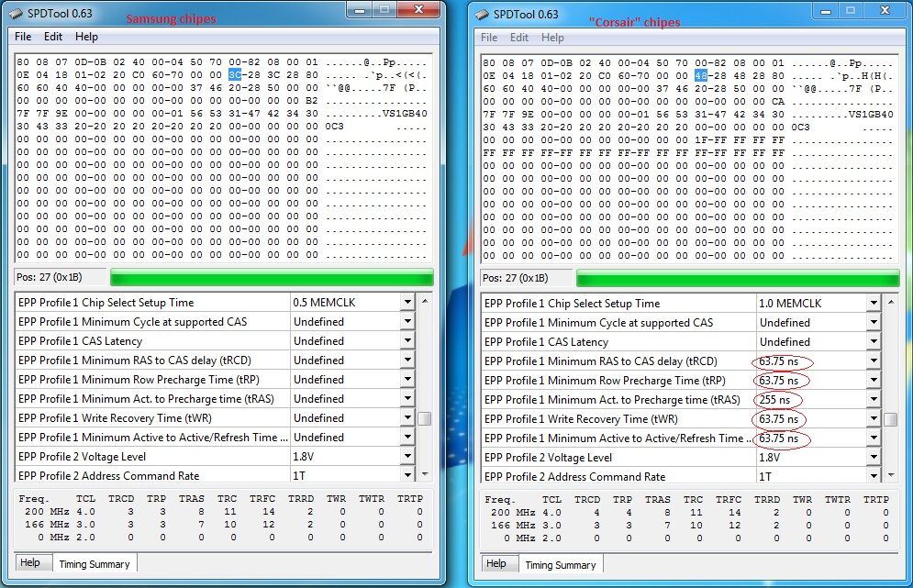The image size is (913, 588).
Task: Maximize the Samsung chipes SPDTool window
Action: point(384,9)
